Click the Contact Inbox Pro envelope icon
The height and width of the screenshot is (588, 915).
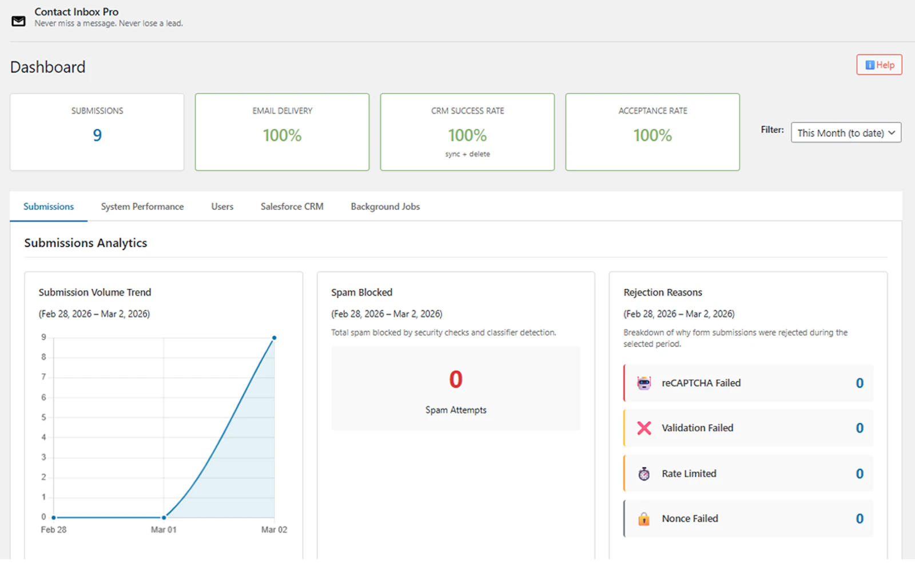pos(19,21)
